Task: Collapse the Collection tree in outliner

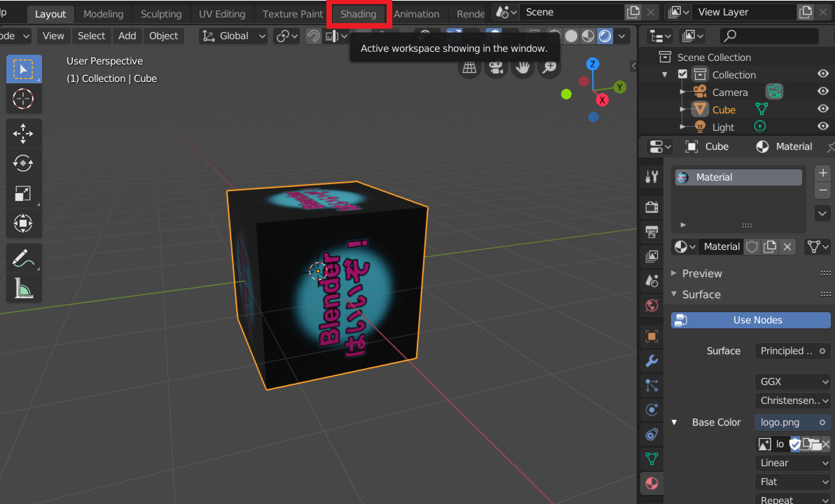Action: point(665,74)
